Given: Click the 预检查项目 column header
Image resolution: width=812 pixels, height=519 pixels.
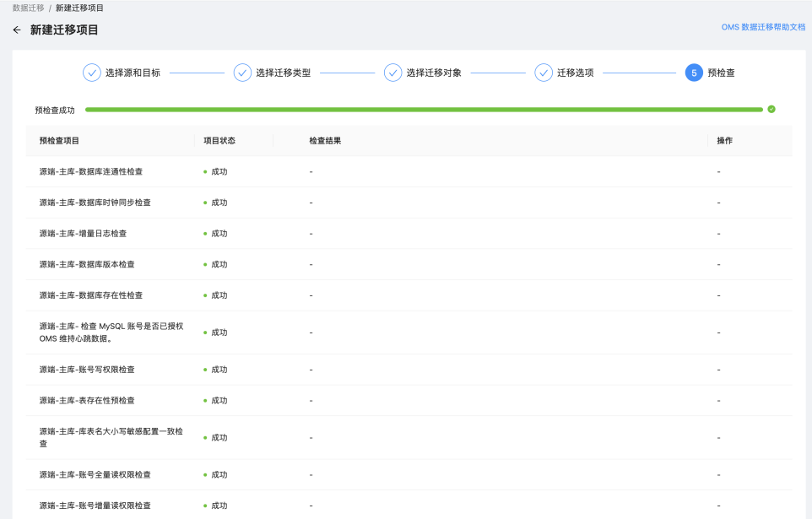Looking at the screenshot, I should click(x=59, y=141).
